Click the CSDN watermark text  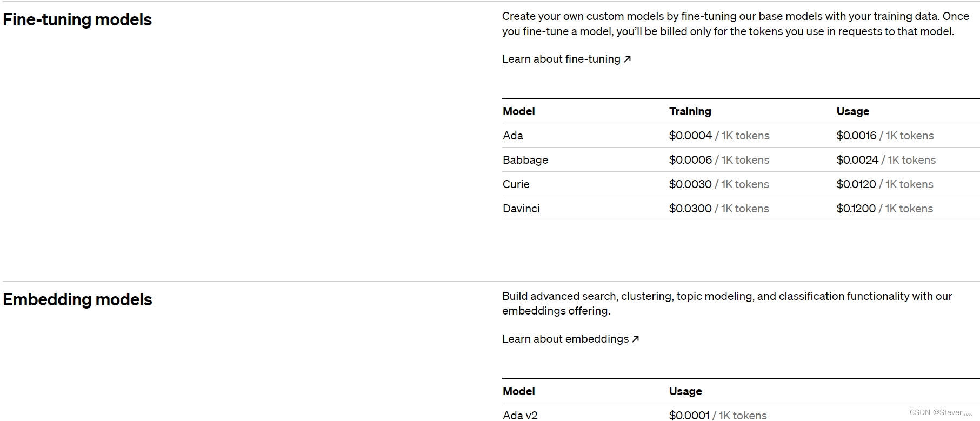[941, 412]
